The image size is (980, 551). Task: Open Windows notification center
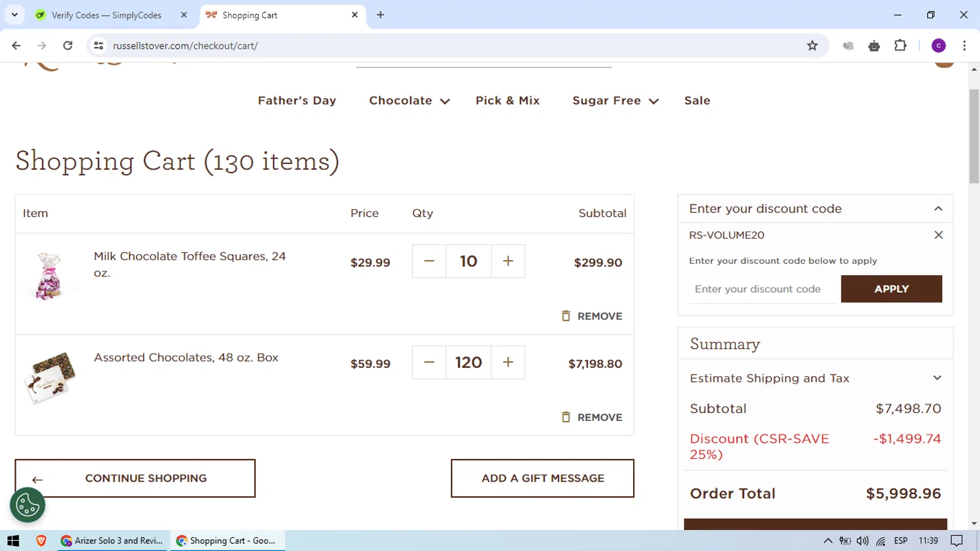coord(957,541)
